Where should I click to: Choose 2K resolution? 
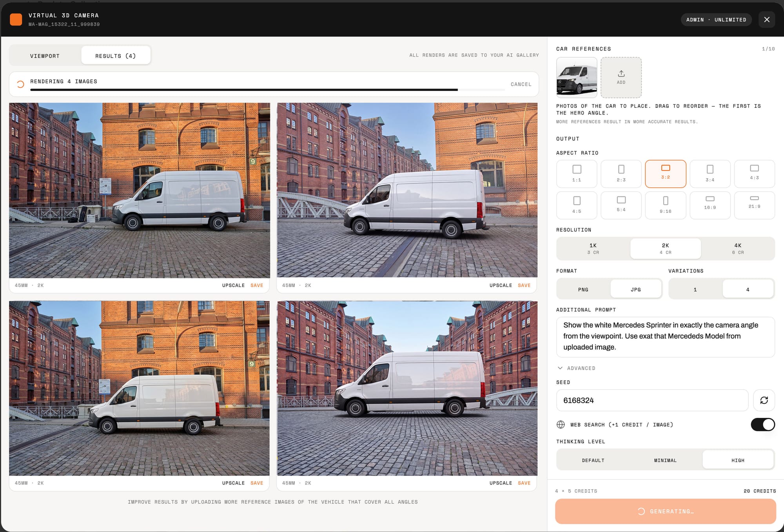click(666, 249)
